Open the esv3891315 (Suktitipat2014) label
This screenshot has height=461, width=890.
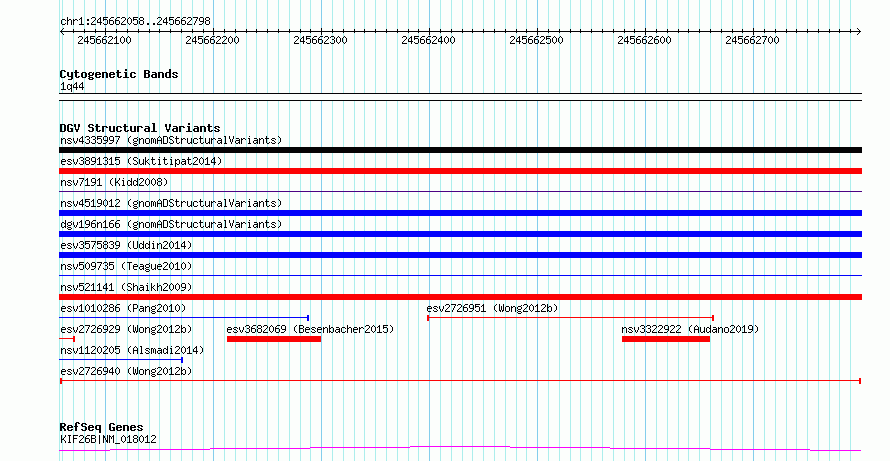pos(141,161)
